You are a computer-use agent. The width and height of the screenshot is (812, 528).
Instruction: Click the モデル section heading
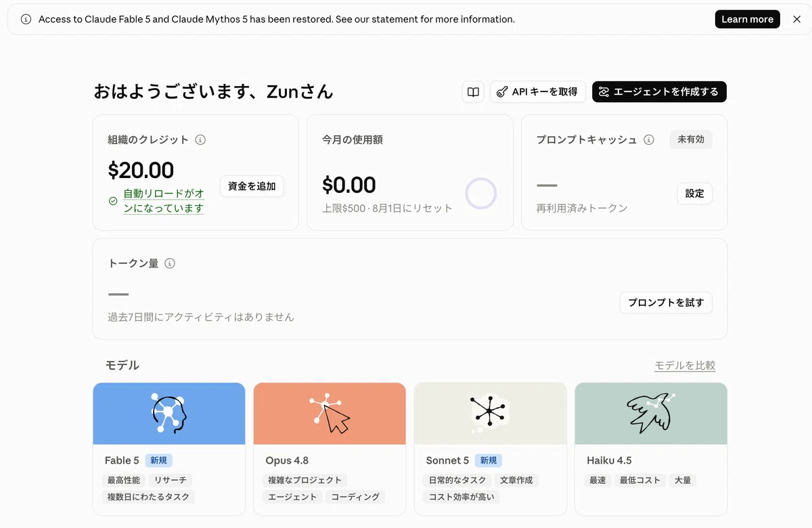[x=122, y=366]
